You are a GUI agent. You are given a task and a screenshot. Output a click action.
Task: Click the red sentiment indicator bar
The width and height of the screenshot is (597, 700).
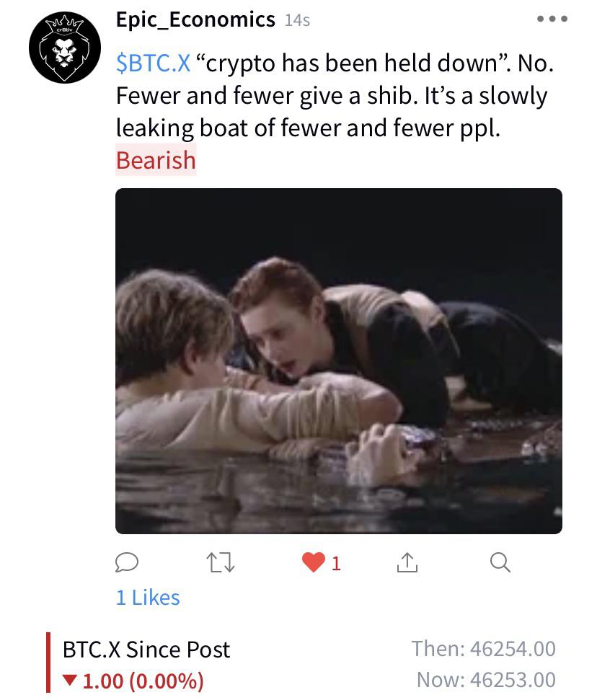tap(48, 662)
